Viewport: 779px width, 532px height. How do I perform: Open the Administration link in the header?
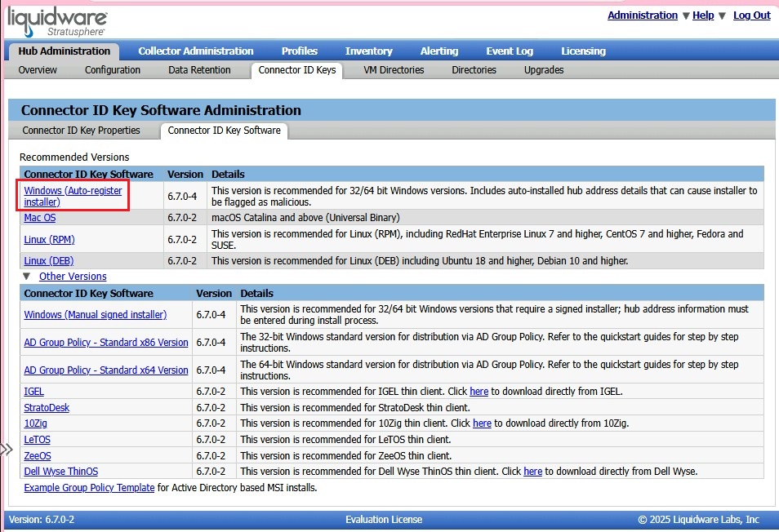point(643,16)
